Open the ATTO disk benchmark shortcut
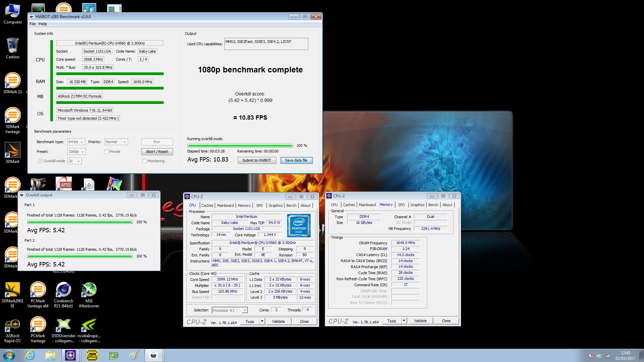This screenshot has height=362, width=644. tap(64, 183)
